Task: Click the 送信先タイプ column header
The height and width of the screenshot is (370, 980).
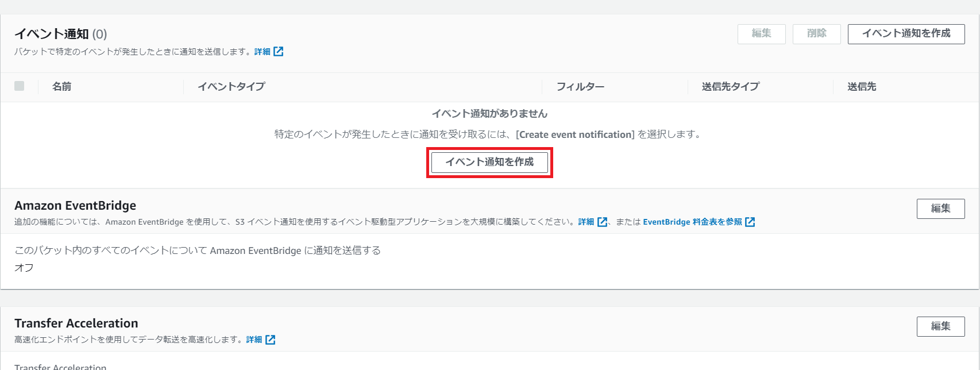Action: [730, 87]
